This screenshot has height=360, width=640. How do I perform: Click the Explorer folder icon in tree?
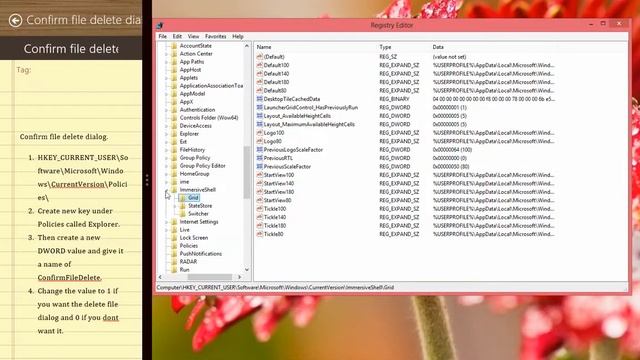(x=174, y=134)
